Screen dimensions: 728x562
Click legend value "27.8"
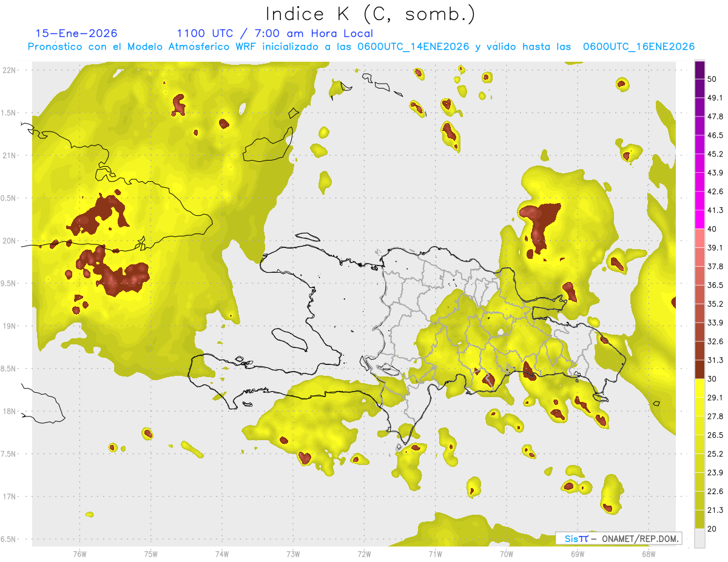(x=716, y=416)
